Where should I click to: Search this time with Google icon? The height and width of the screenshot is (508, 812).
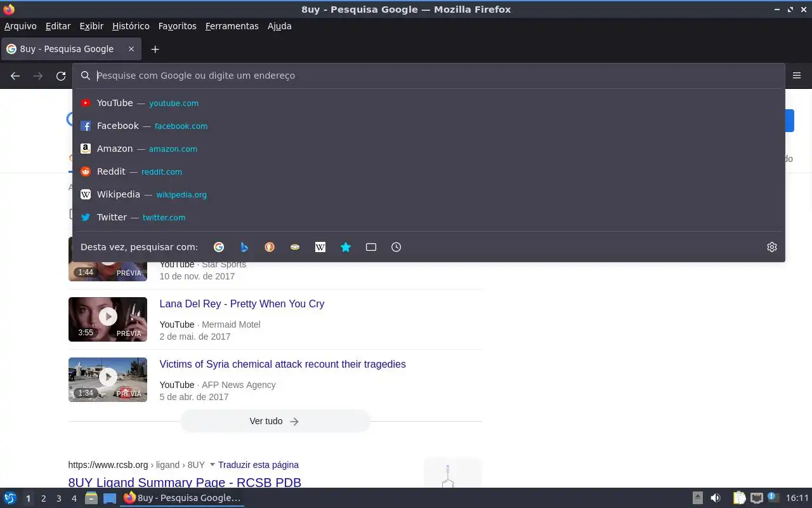219,247
